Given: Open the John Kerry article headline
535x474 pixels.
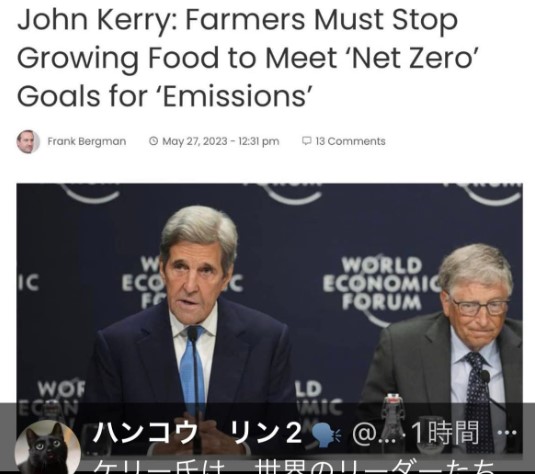Looking at the screenshot, I should point(248,57).
